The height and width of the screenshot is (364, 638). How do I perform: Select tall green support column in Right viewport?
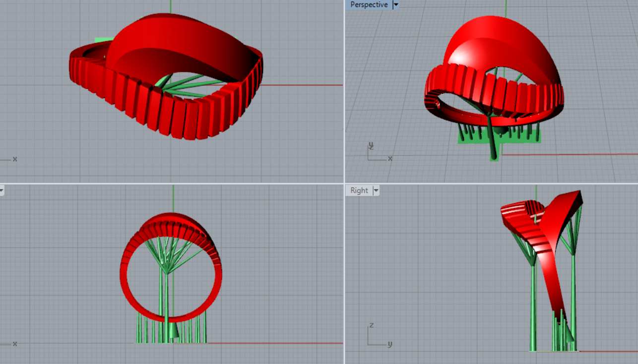pyautogui.click(x=534, y=307)
